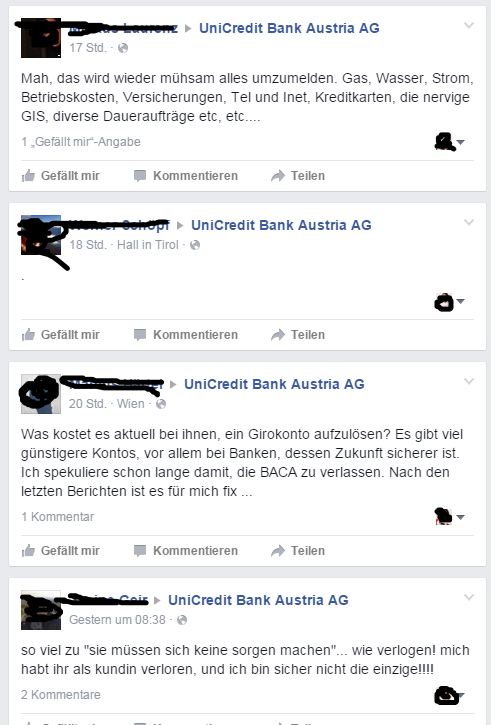Open post options chevron on 17 Std. post
This screenshot has height=725, width=491.
[469, 25]
